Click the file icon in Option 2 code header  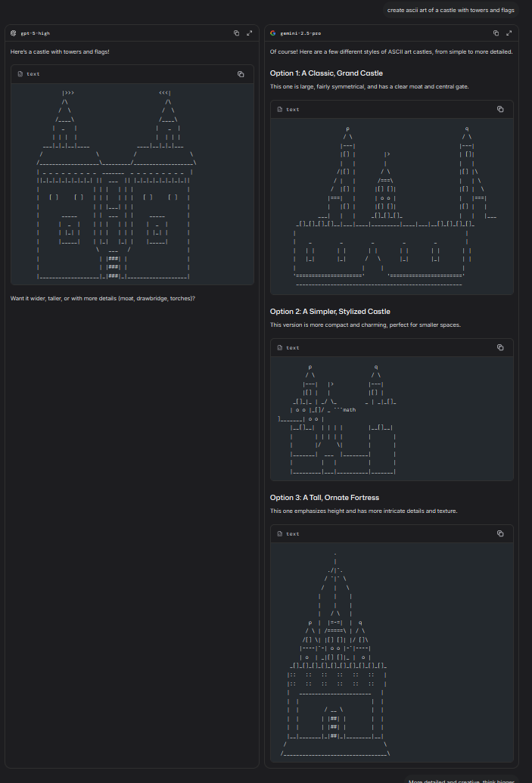pos(280,347)
